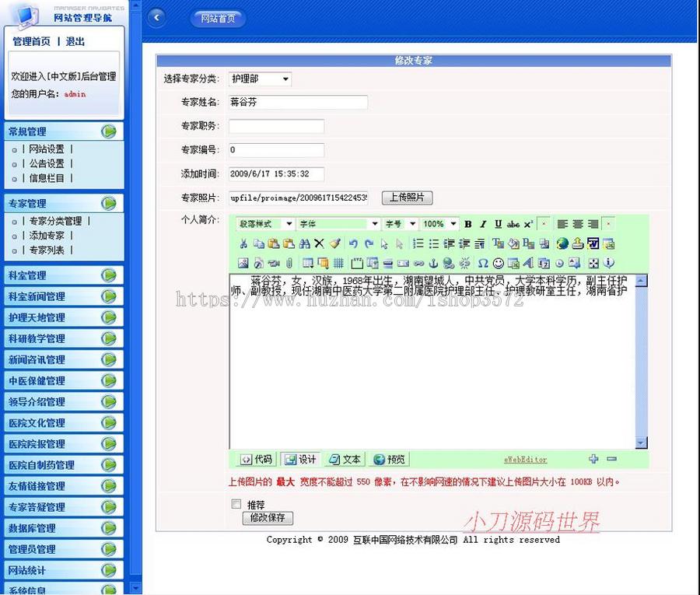The width and height of the screenshot is (700, 595).
Task: Expand 常规管理 sidebar section
Action: (64, 131)
